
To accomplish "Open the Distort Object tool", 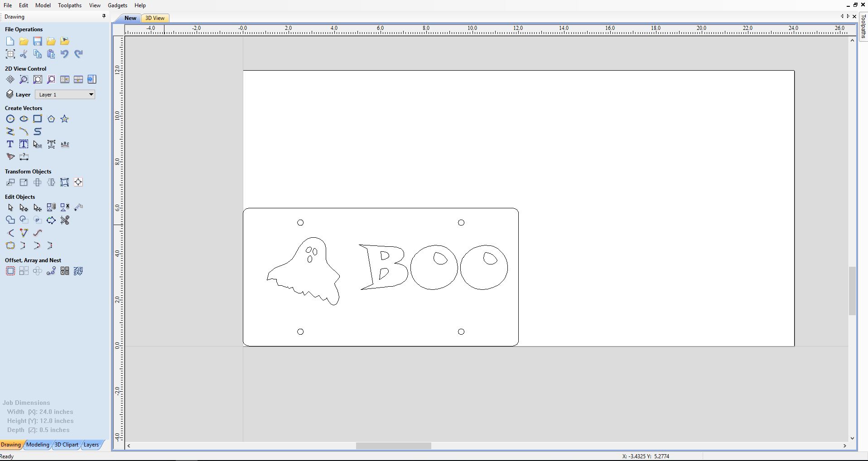I will pos(64,182).
